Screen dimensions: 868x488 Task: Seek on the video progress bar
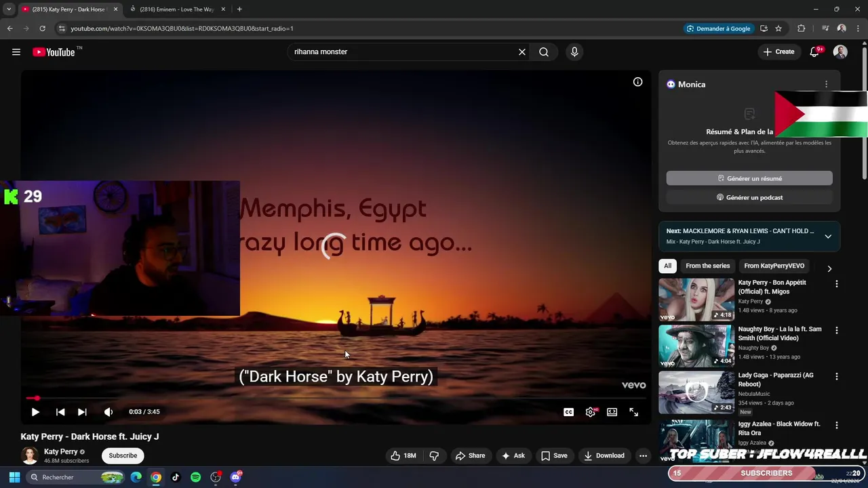336,398
